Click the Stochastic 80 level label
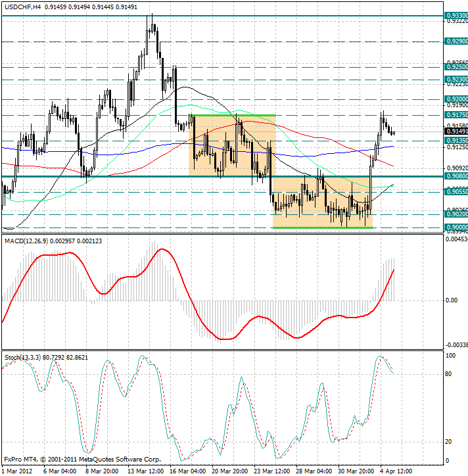The image size is (468, 476). click(448, 374)
